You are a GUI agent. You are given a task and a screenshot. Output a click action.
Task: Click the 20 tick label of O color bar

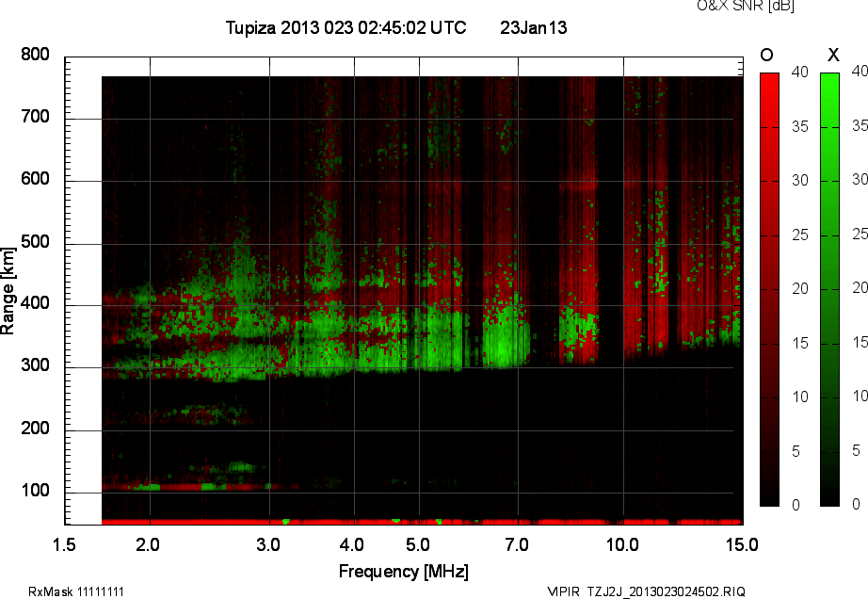[800, 288]
